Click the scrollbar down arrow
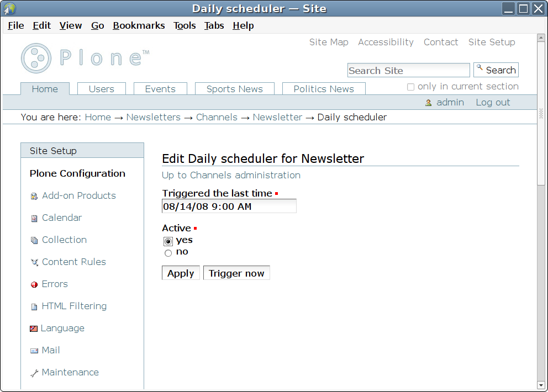 (x=541, y=385)
